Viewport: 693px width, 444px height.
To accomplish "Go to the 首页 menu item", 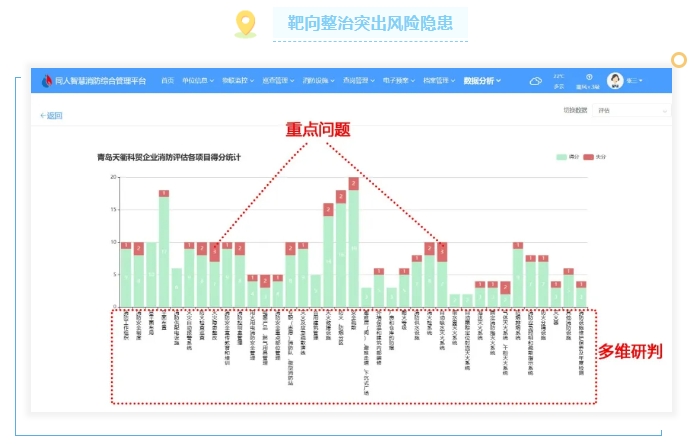I will 168,81.
